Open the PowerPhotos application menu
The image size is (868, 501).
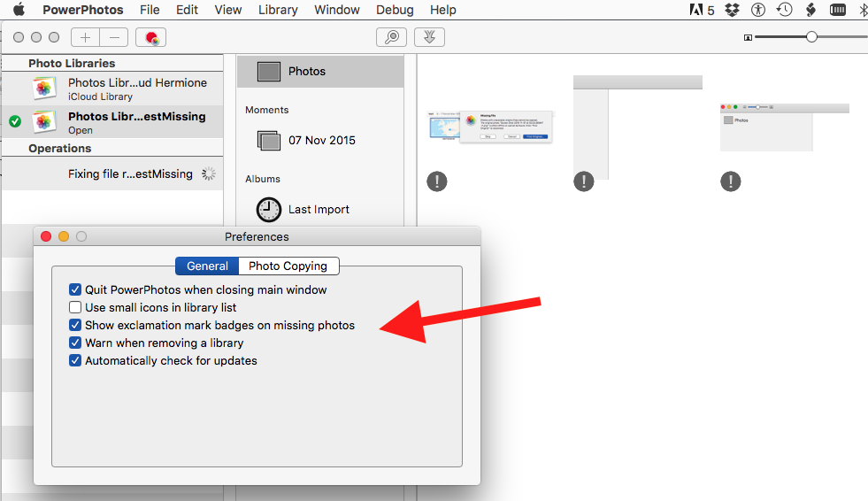[x=83, y=10]
